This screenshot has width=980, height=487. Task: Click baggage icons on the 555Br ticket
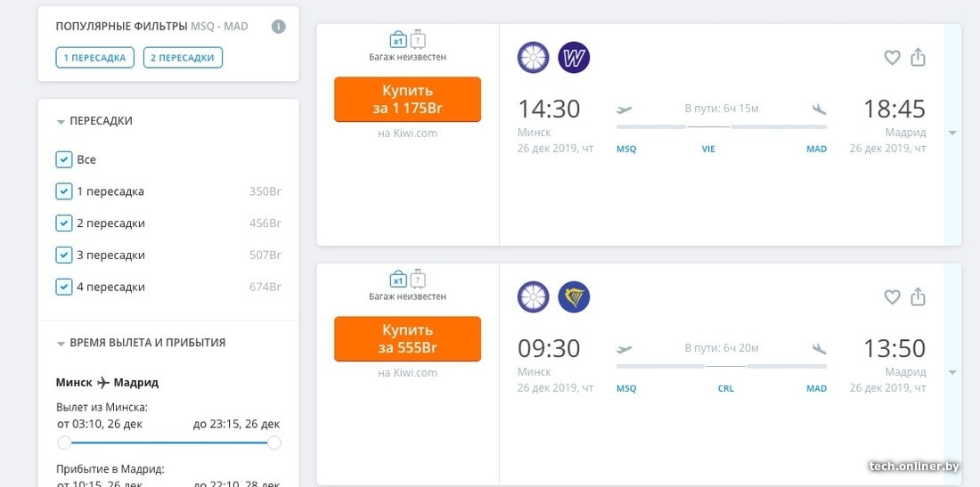click(x=407, y=279)
